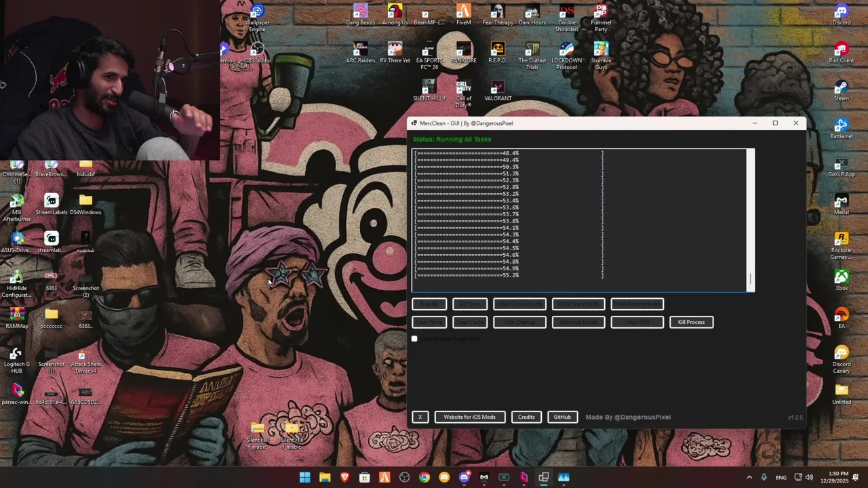Open R.E.P.O. desktop icon
This screenshot has width=868, height=488.
498,53
